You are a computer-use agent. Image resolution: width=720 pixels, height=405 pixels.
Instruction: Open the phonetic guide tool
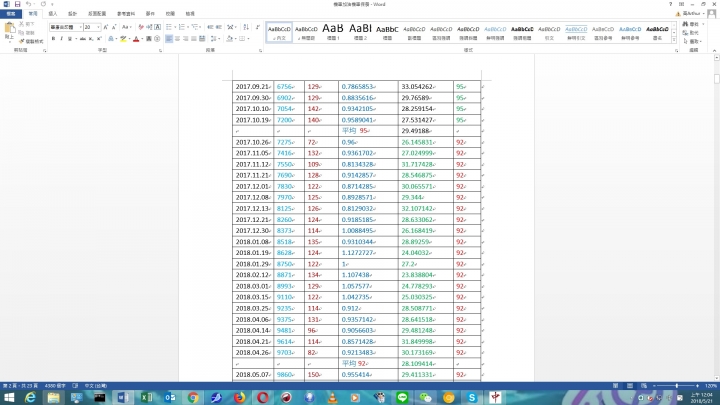coord(149,27)
